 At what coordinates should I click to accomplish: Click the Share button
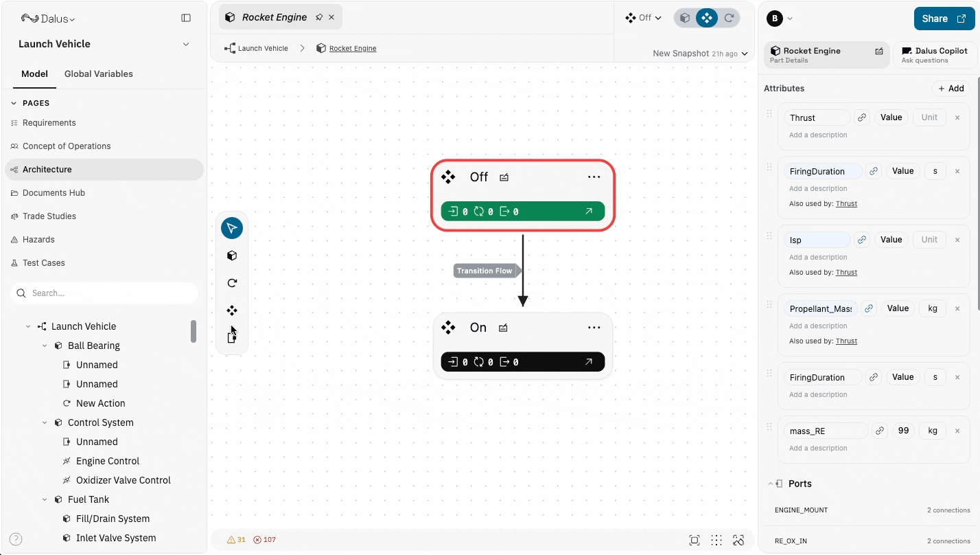[x=944, y=19]
